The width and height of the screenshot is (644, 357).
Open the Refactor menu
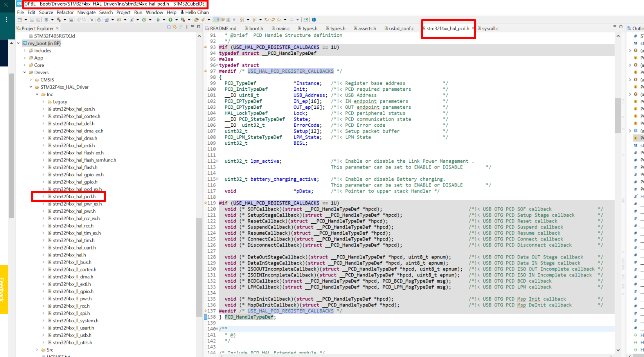pos(65,13)
